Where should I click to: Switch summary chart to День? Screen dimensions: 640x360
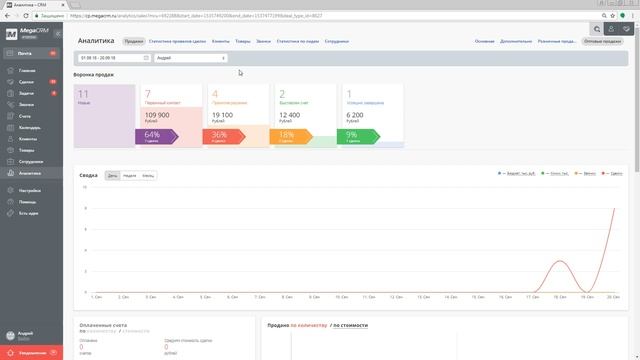113,176
